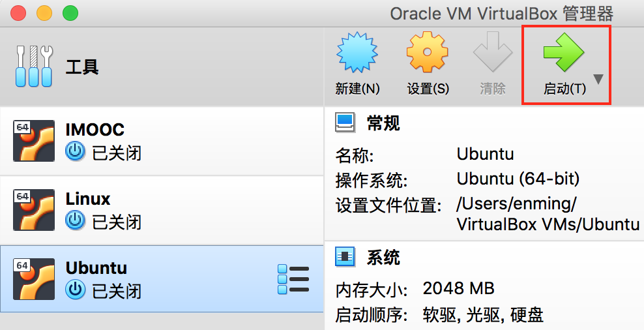644x330 pixels.
Task: Click IMOOC powered-off status icon
Action: (x=75, y=152)
